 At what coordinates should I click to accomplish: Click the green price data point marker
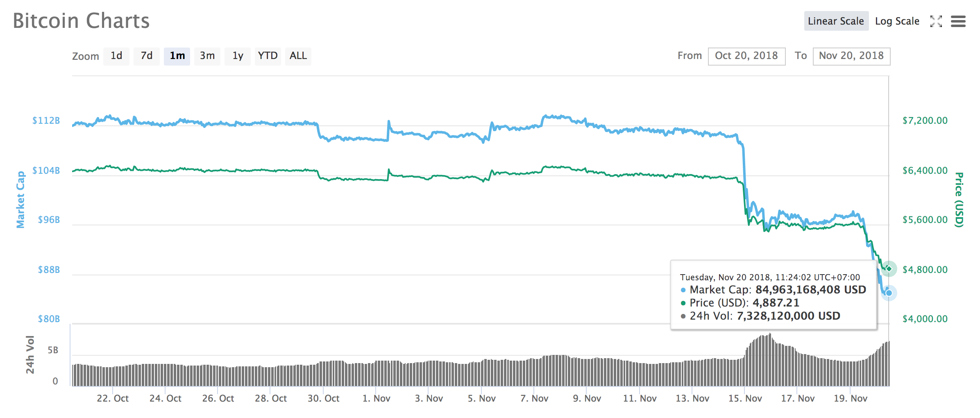[889, 269]
